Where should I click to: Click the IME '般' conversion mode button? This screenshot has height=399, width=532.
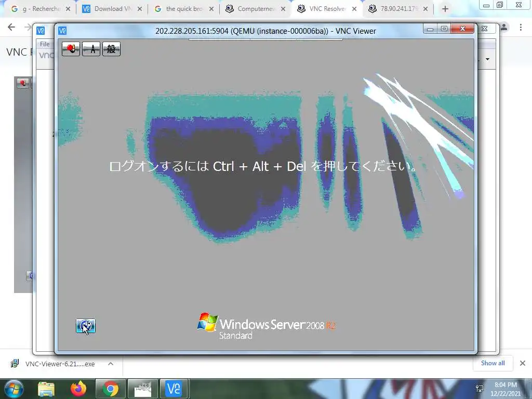[x=111, y=49]
